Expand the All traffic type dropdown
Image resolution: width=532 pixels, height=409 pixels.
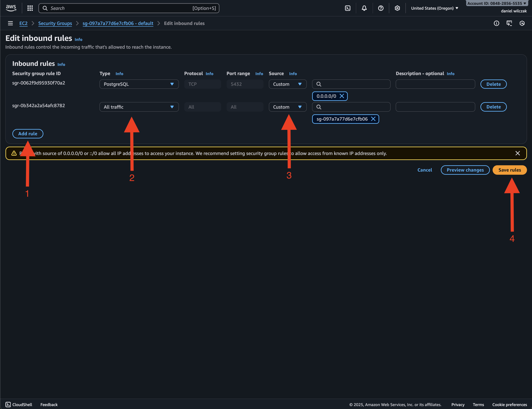139,107
